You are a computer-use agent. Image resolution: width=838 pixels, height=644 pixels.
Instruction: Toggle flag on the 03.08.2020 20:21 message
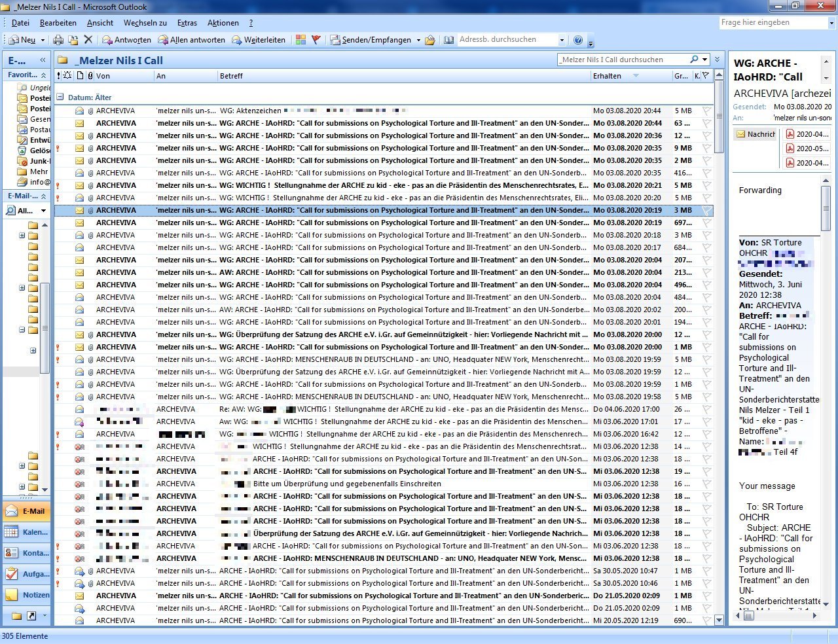tap(706, 186)
